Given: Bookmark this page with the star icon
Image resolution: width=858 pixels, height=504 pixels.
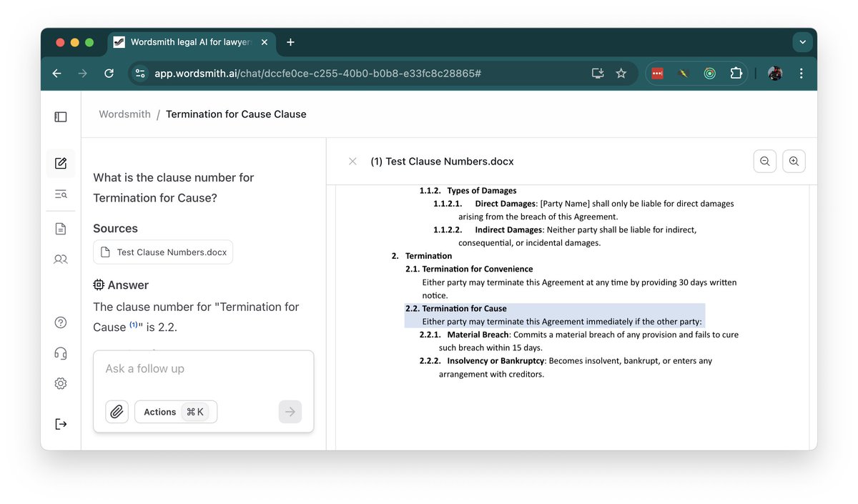Looking at the screenshot, I should coord(621,73).
